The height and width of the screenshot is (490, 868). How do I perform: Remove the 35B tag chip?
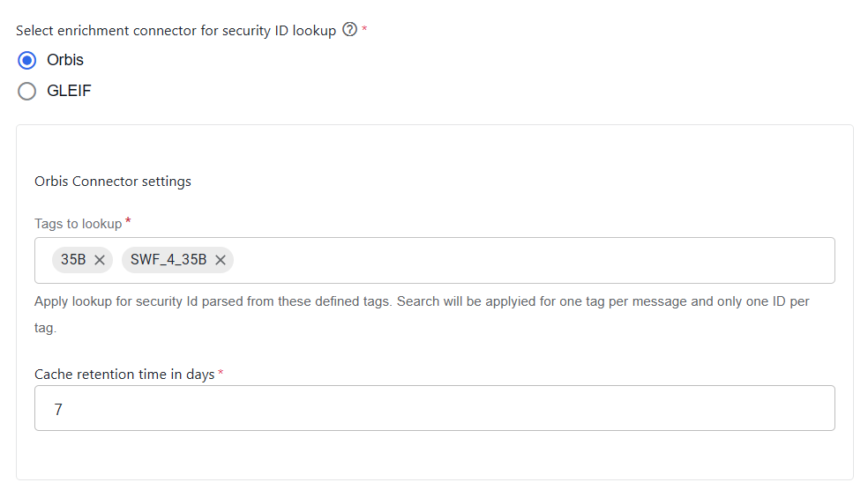pyautogui.click(x=100, y=260)
